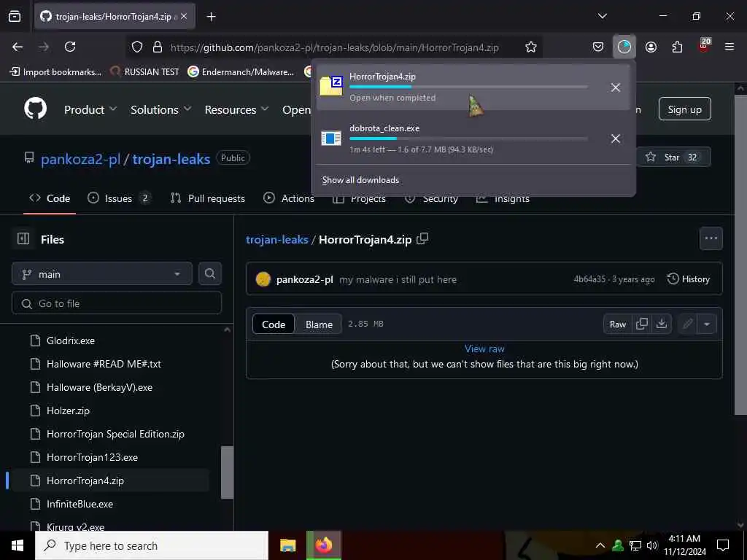Search files with the magnifier button
Image resolution: width=747 pixels, height=560 pixels.
209,274
